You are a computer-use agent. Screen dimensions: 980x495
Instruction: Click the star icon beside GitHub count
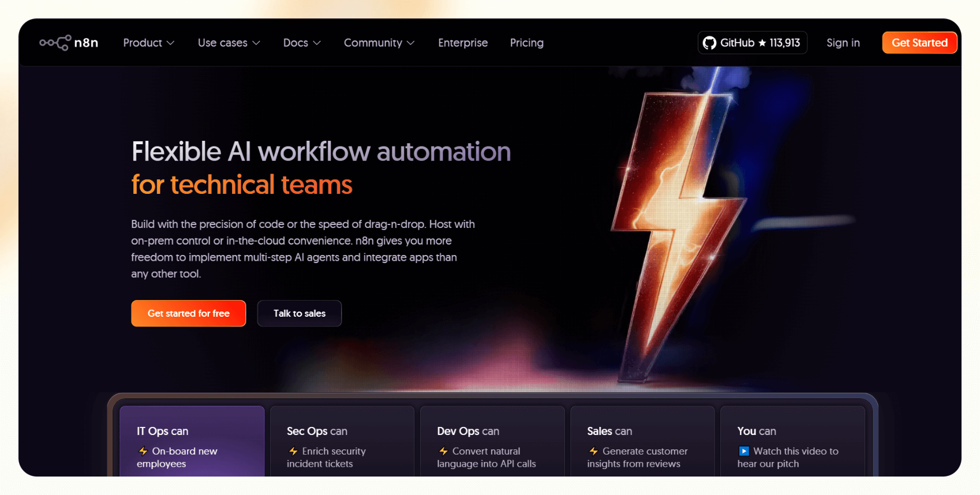762,43
